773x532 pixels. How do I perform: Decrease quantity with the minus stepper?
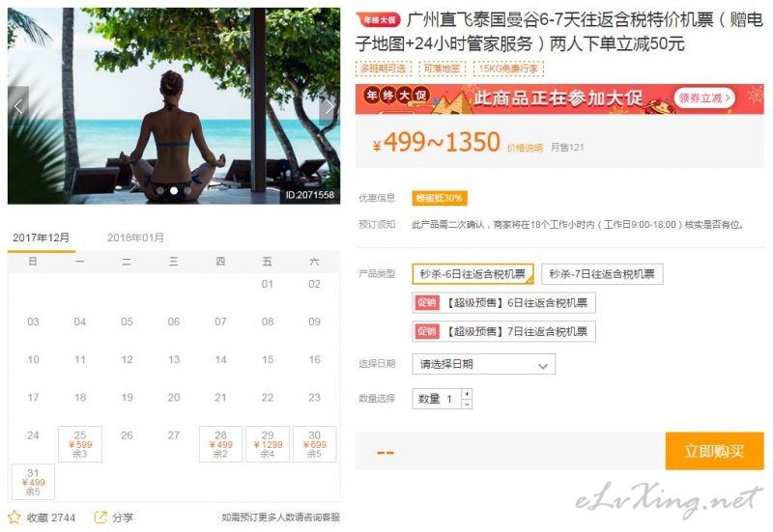click(467, 404)
